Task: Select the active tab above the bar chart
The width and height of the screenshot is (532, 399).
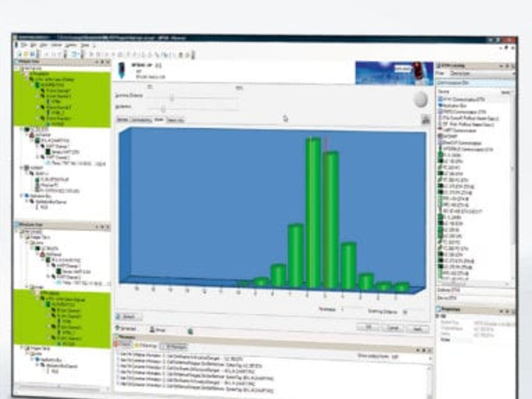Action: 159,120
